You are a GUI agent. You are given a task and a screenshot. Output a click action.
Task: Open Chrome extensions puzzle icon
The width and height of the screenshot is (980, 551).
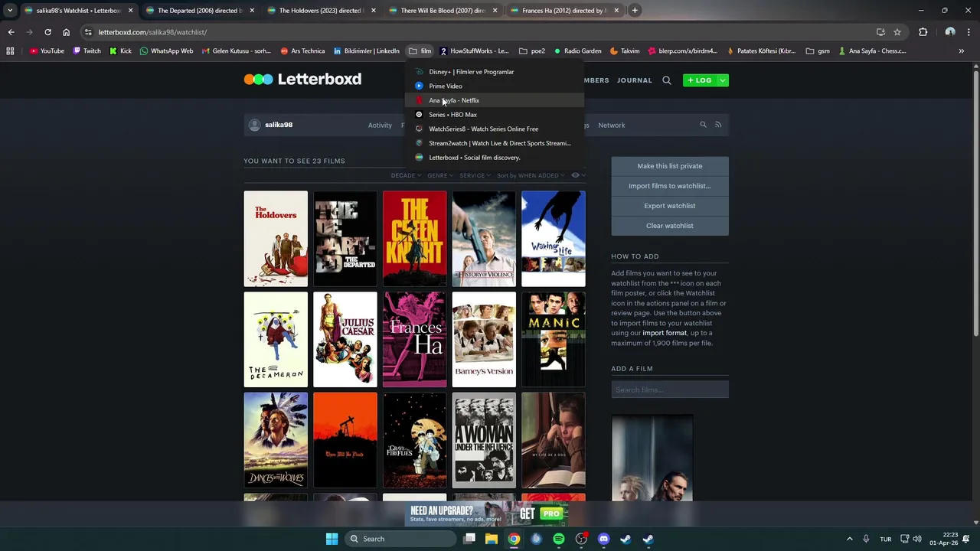[x=923, y=32]
